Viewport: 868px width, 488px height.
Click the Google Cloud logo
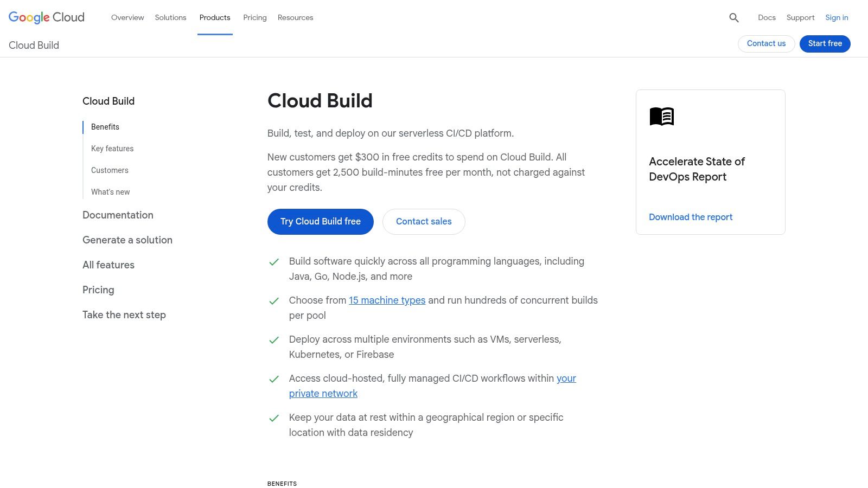46,17
